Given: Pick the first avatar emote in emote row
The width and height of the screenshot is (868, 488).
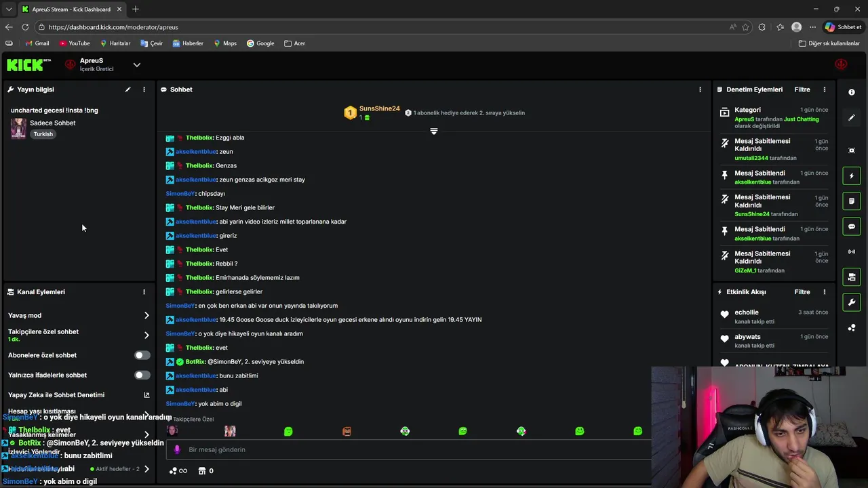Looking at the screenshot, I should 172,431.
